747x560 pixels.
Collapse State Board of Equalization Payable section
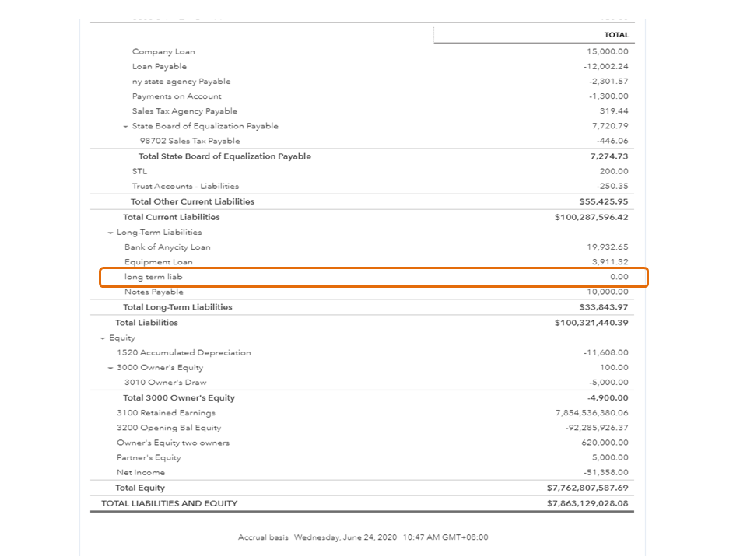[x=126, y=126]
